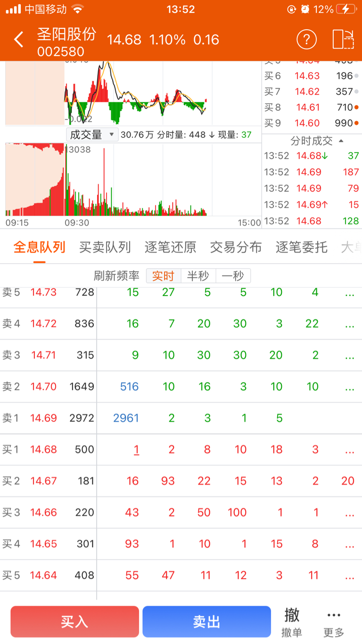Open help via question mark icon
The width and height of the screenshot is (362, 644).
(306, 40)
